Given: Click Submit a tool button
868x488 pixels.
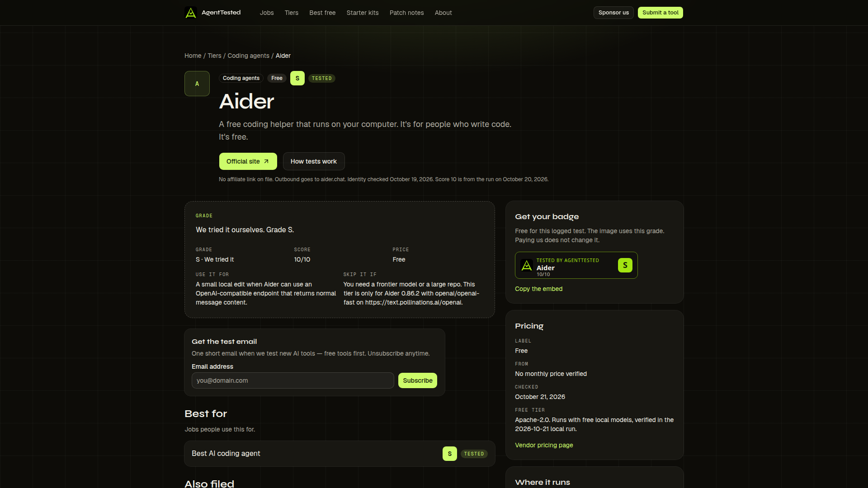Looking at the screenshot, I should point(660,13).
